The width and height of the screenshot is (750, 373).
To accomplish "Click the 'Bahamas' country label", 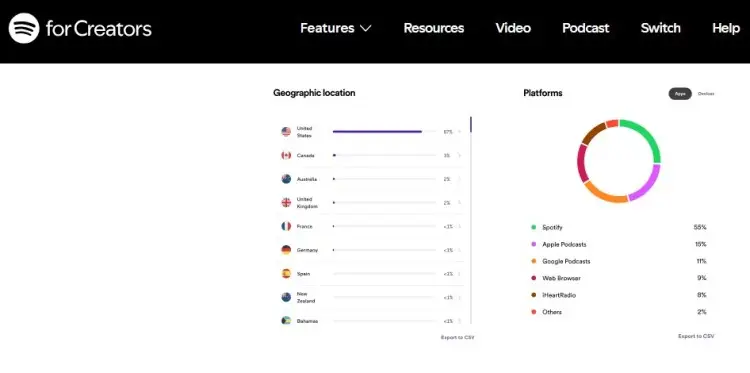I will point(307,321).
